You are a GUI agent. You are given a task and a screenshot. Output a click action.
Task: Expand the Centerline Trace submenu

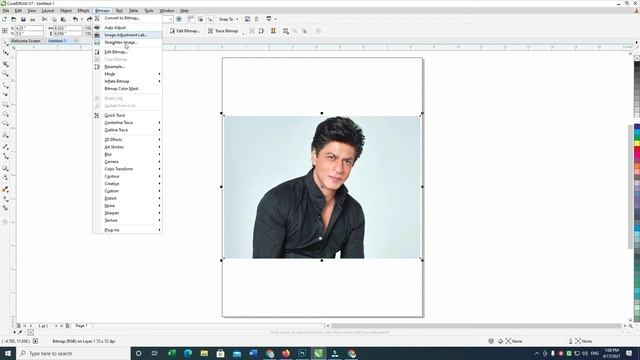[x=127, y=122]
